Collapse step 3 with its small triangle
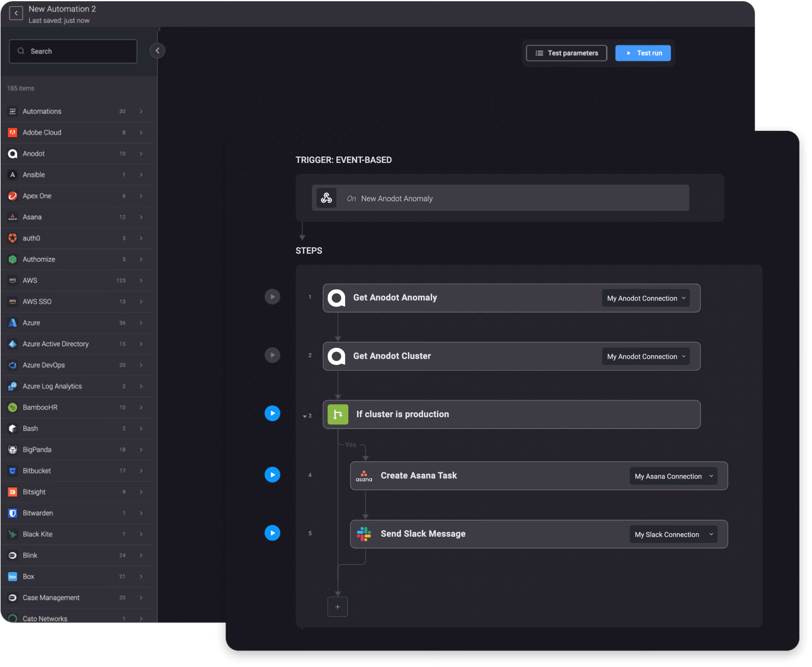Image resolution: width=812 pixels, height=667 pixels. click(x=305, y=416)
